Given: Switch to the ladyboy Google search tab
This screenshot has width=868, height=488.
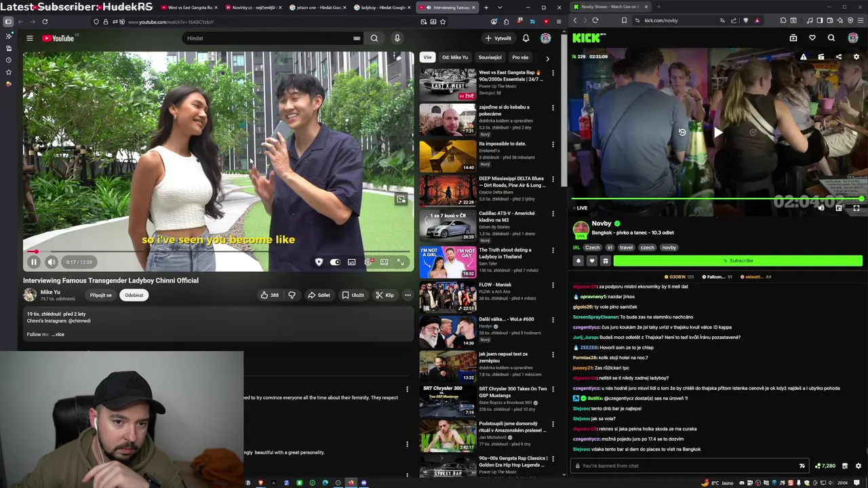Looking at the screenshot, I should pyautogui.click(x=382, y=7).
